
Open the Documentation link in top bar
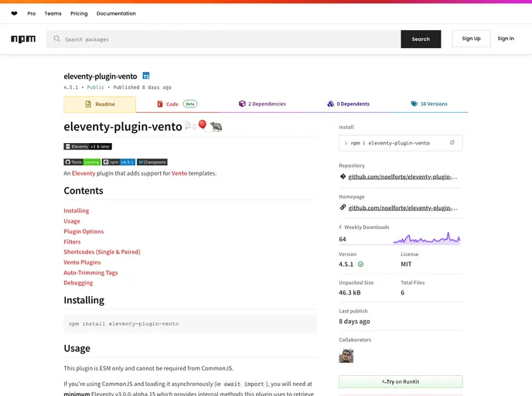point(116,14)
